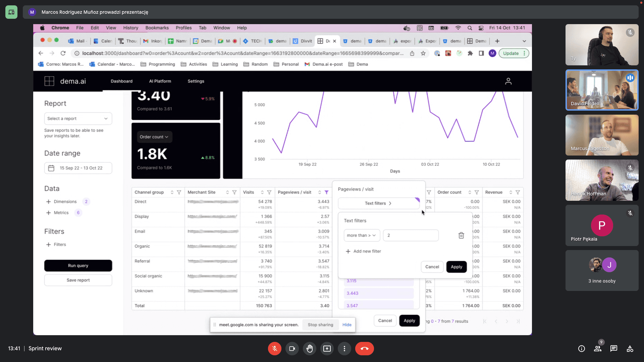Toggle microphone mute in meeting controls

coord(274,348)
